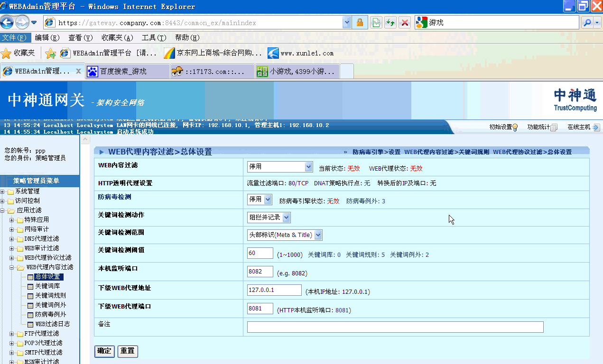Viewport: 603px width, 364px height.
Task: Switch to the 百度搜索_游戏 tab
Action: [x=123, y=72]
